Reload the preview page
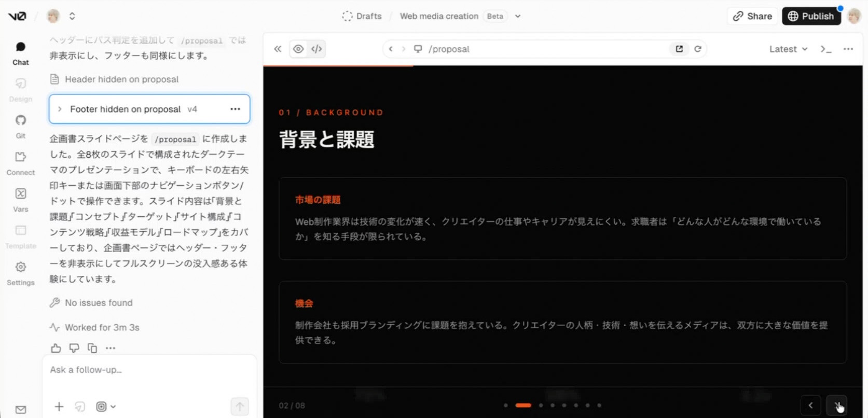This screenshot has height=418, width=868. [x=698, y=49]
